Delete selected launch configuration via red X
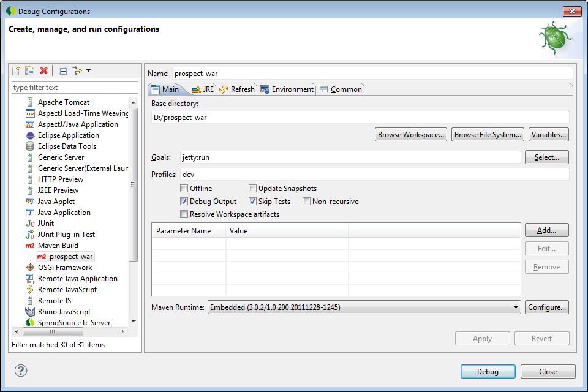Image resolution: width=588 pixels, height=392 pixels. pos(44,70)
